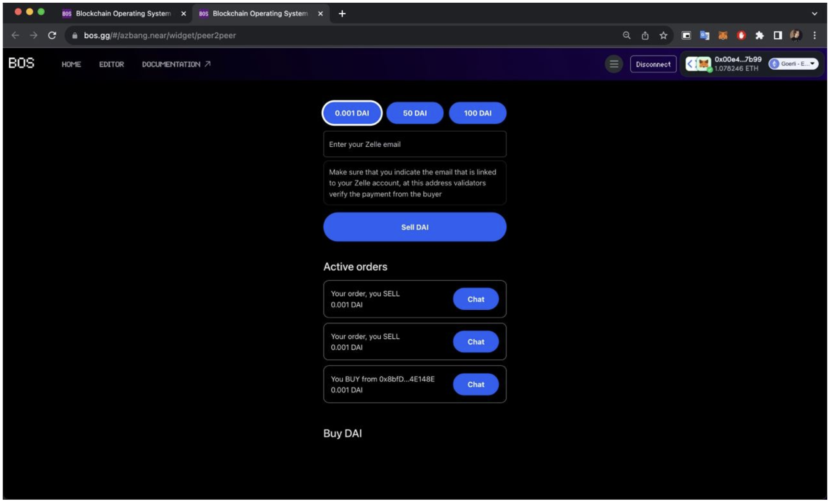Bookmark the page with the star icon

click(663, 35)
